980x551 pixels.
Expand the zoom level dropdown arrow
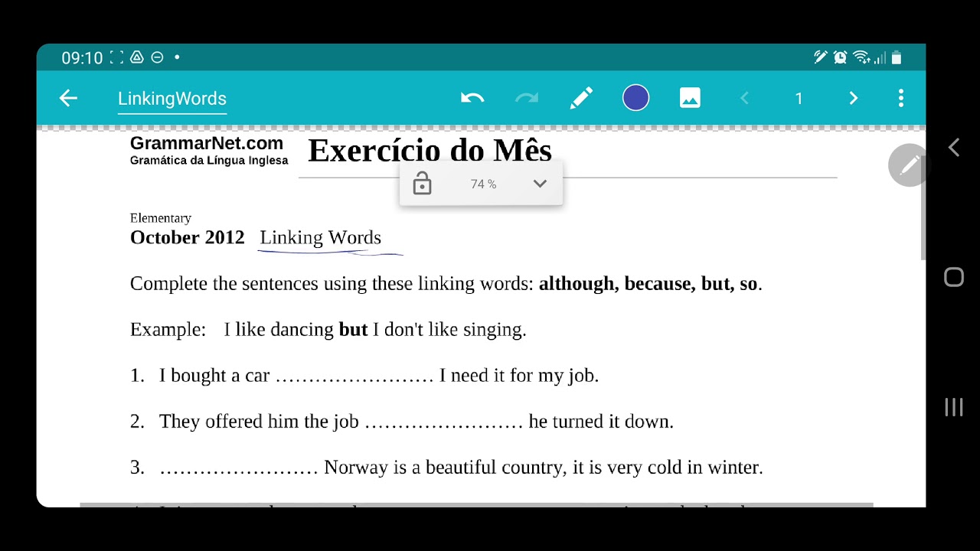[x=540, y=184]
